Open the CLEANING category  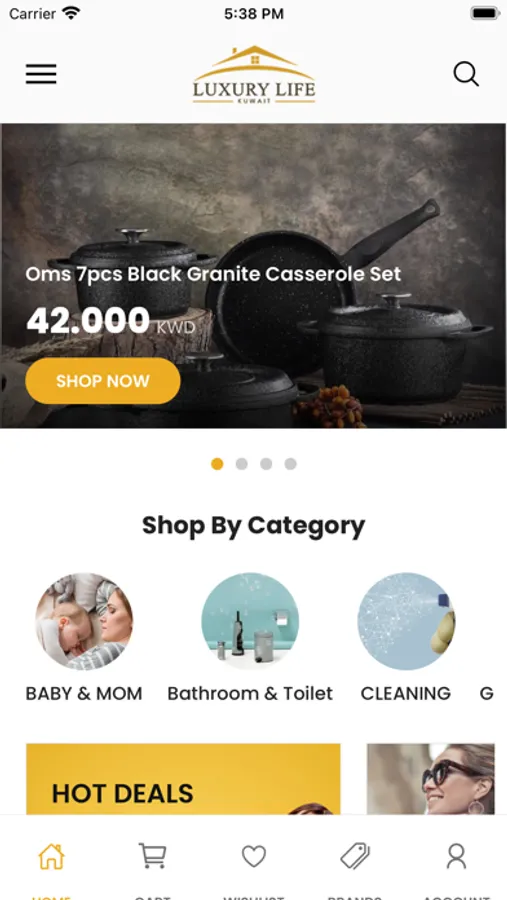pyautogui.click(x=406, y=637)
